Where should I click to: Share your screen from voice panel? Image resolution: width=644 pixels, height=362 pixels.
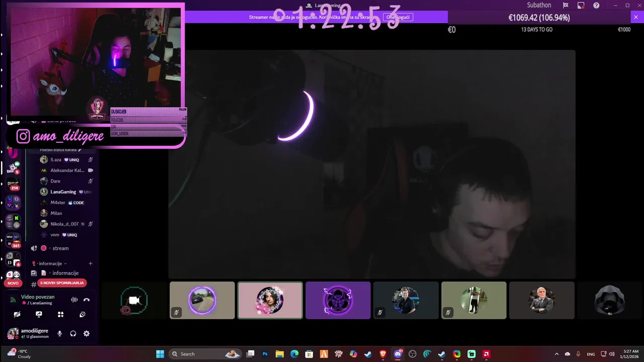tap(39, 314)
